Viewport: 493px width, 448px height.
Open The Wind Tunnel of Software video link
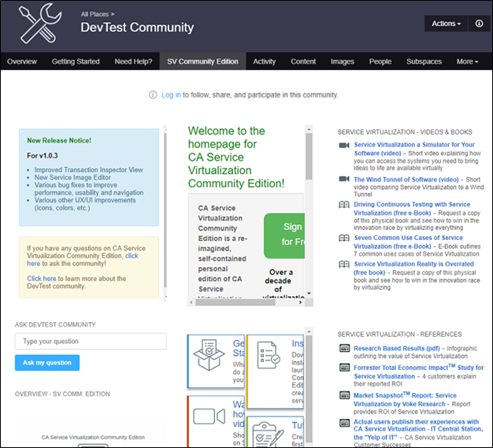point(406,180)
